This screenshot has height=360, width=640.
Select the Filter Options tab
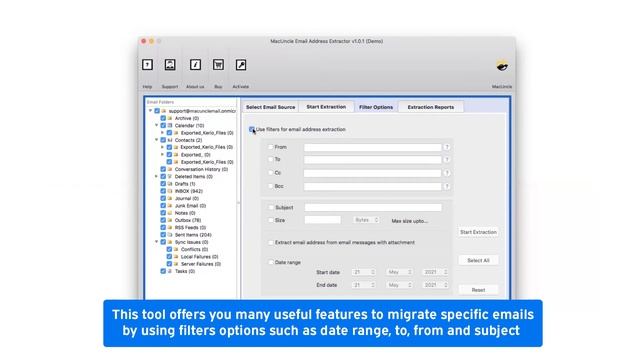(x=376, y=107)
